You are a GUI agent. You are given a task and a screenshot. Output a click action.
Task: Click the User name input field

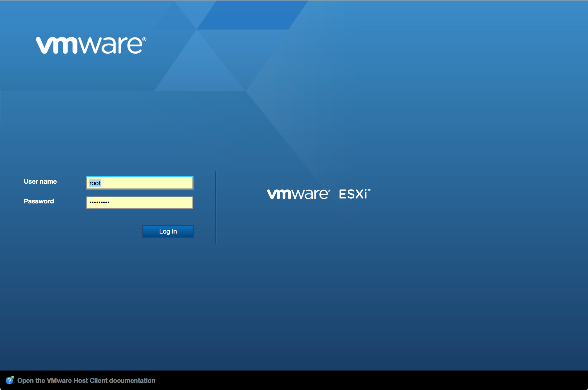tap(139, 183)
